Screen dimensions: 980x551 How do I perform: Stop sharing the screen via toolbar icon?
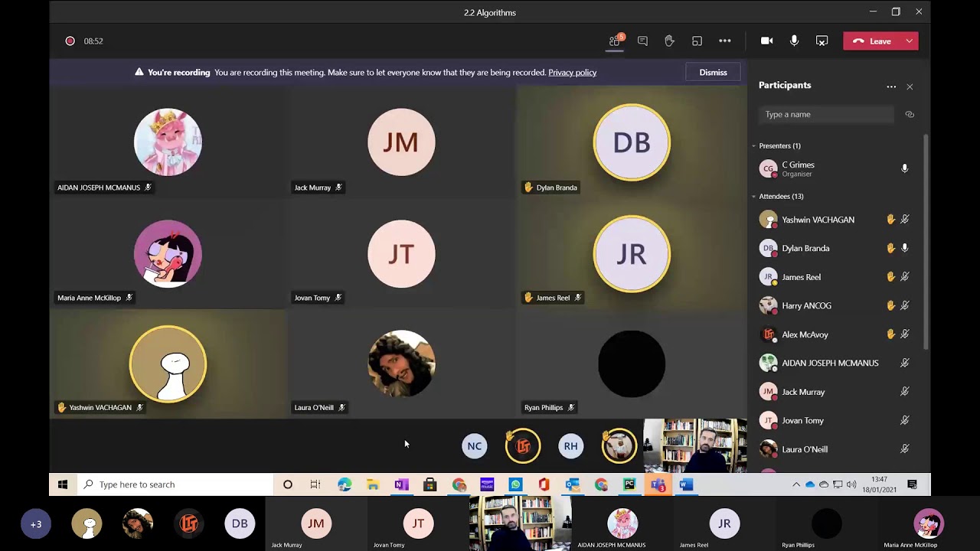(x=822, y=41)
